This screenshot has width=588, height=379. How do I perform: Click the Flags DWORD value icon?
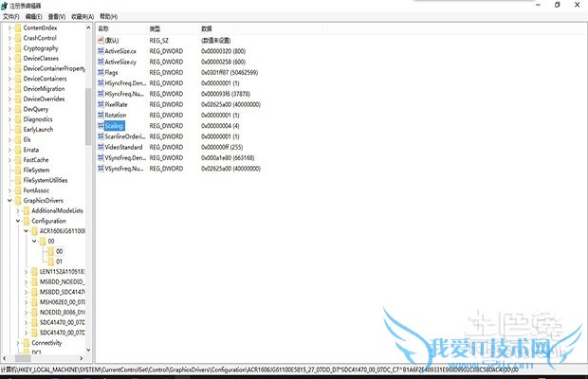click(x=101, y=72)
